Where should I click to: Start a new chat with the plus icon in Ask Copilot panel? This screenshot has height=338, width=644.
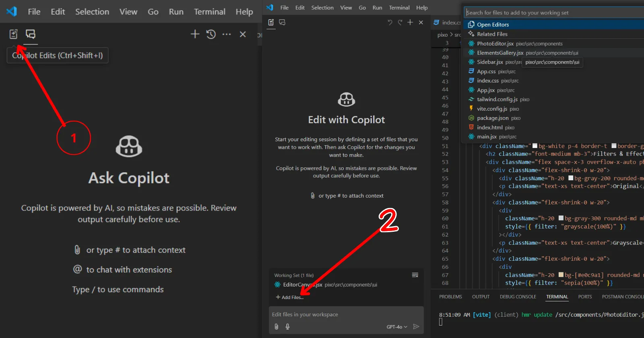tap(195, 34)
